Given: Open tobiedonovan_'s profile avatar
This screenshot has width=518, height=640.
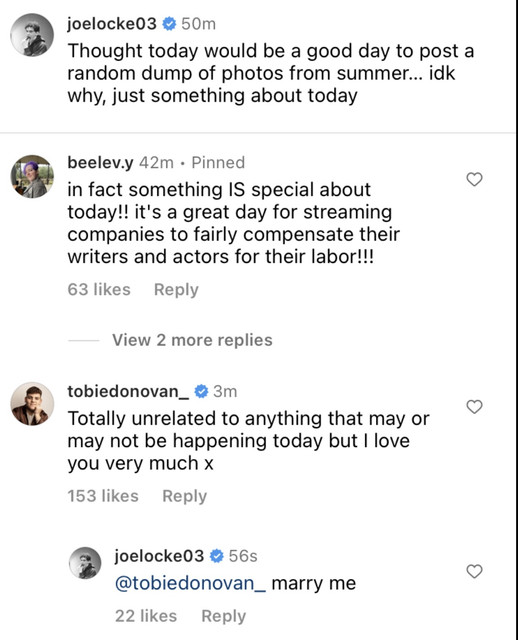Looking at the screenshot, I should point(32,404).
